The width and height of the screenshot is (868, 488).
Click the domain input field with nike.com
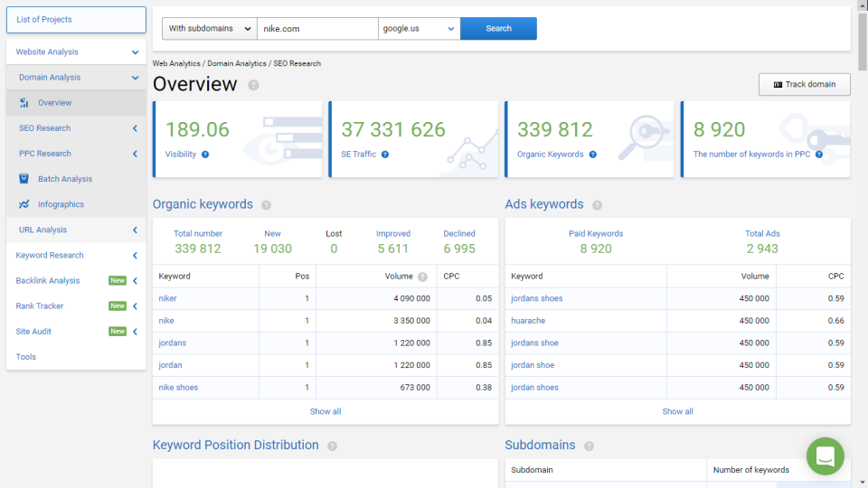316,29
